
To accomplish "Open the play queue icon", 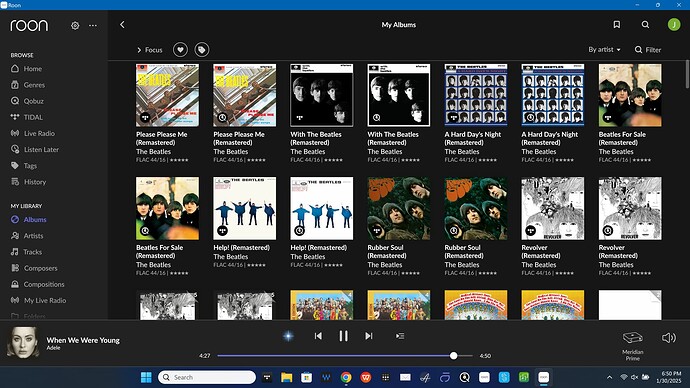I will pyautogui.click(x=400, y=336).
